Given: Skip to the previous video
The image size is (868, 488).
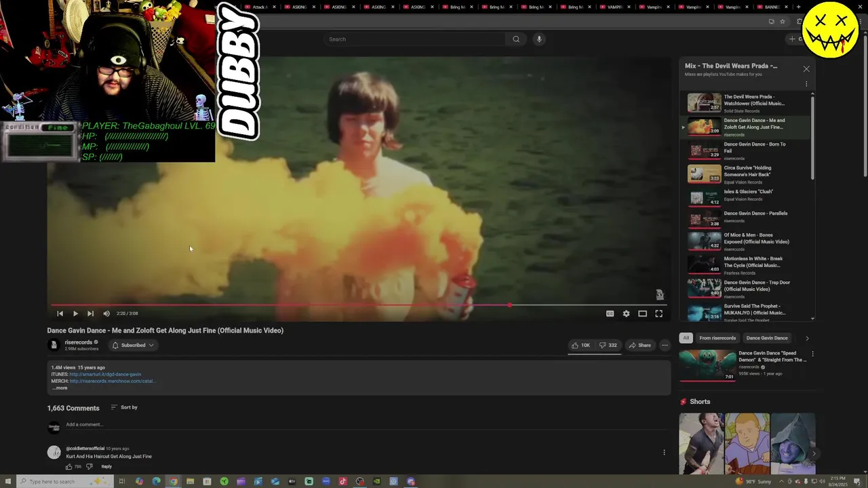Looking at the screenshot, I should point(60,313).
